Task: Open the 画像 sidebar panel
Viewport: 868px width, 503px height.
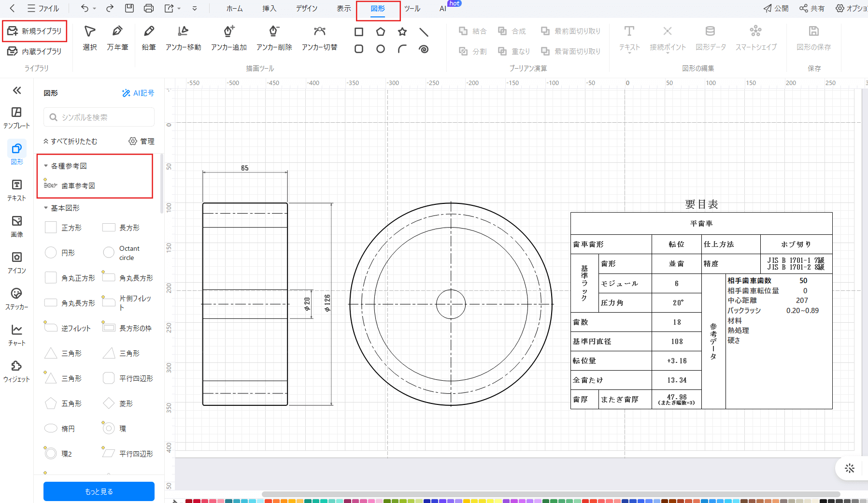Action: pyautogui.click(x=16, y=227)
